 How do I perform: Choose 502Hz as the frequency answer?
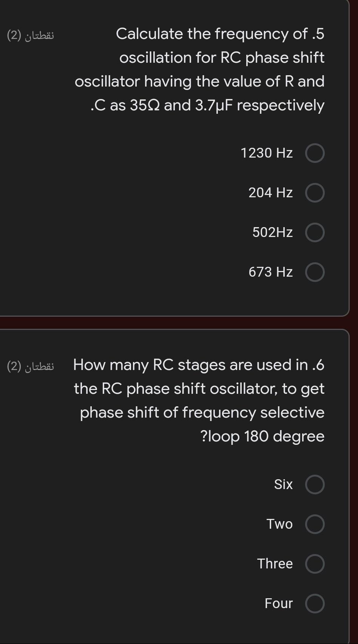[x=315, y=232]
